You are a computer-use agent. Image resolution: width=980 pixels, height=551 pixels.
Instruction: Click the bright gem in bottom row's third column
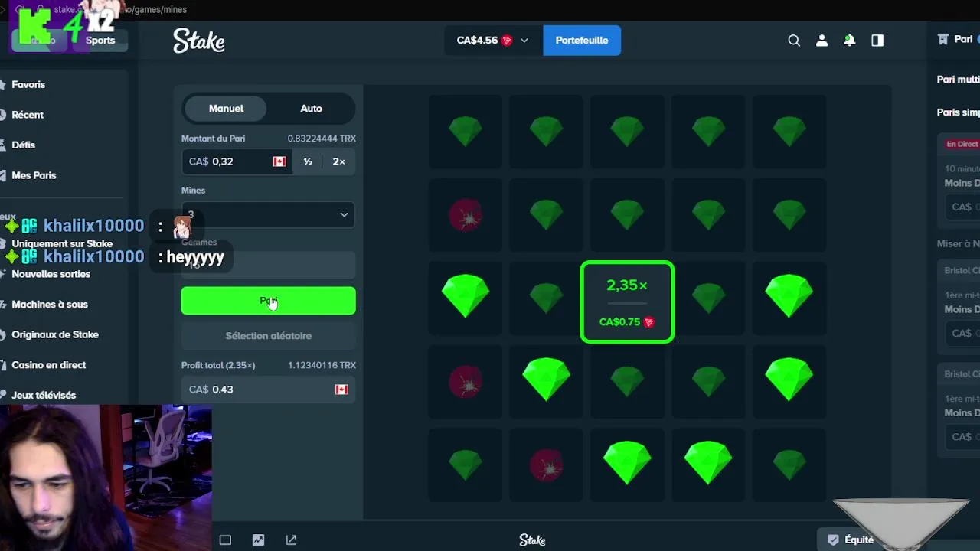(x=627, y=464)
